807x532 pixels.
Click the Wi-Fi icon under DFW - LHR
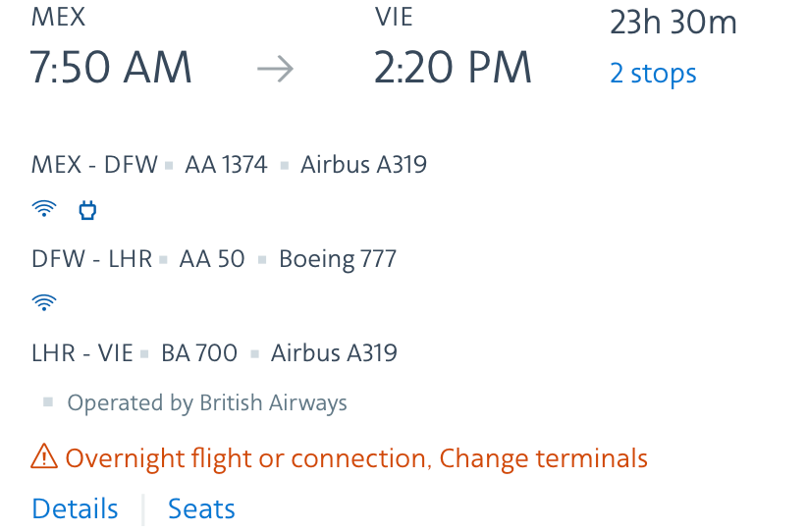pyautogui.click(x=44, y=302)
